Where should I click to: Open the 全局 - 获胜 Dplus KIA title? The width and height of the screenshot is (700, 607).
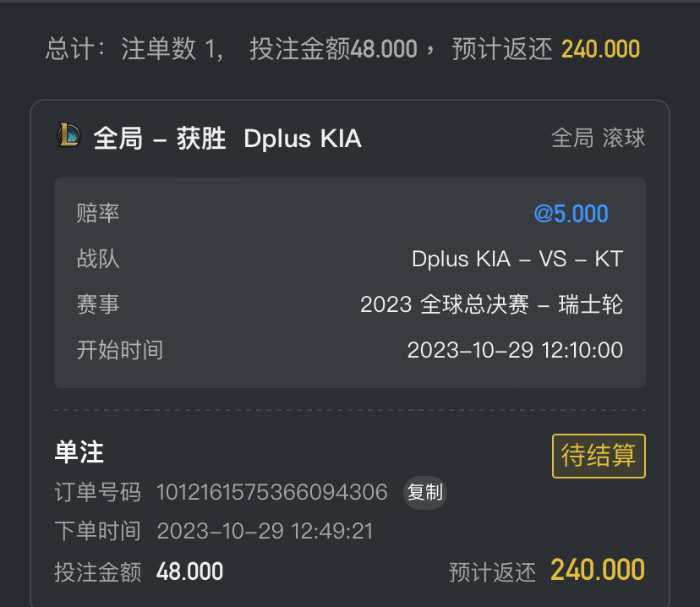227,139
